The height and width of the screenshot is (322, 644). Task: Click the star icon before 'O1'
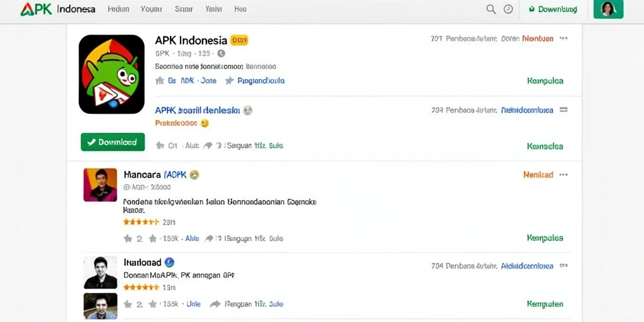pos(160,145)
